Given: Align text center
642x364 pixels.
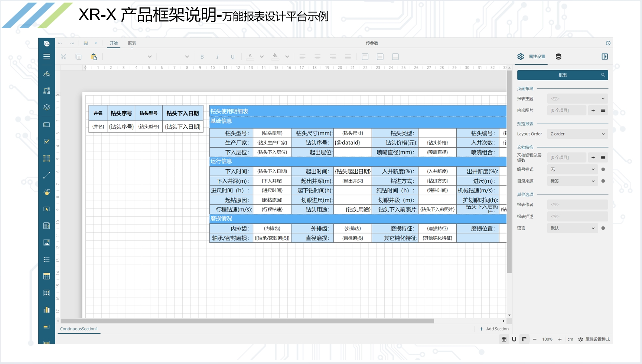Looking at the screenshot, I should tap(317, 57).
